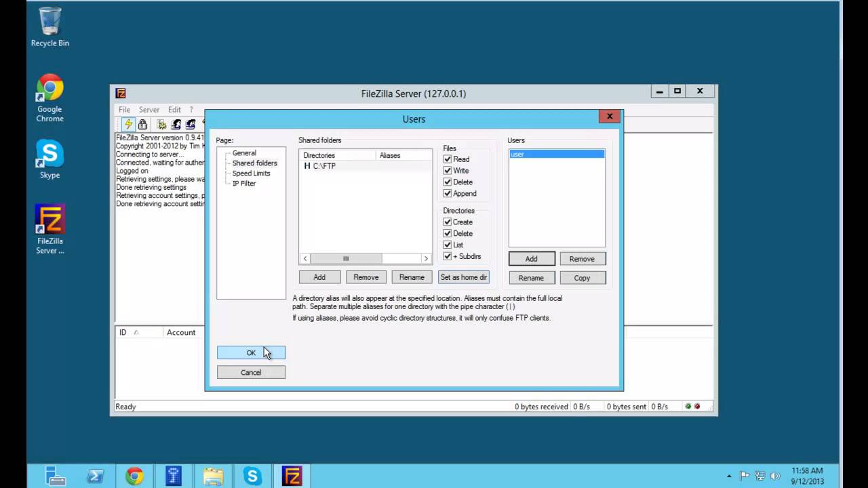Select the General page

coord(244,153)
